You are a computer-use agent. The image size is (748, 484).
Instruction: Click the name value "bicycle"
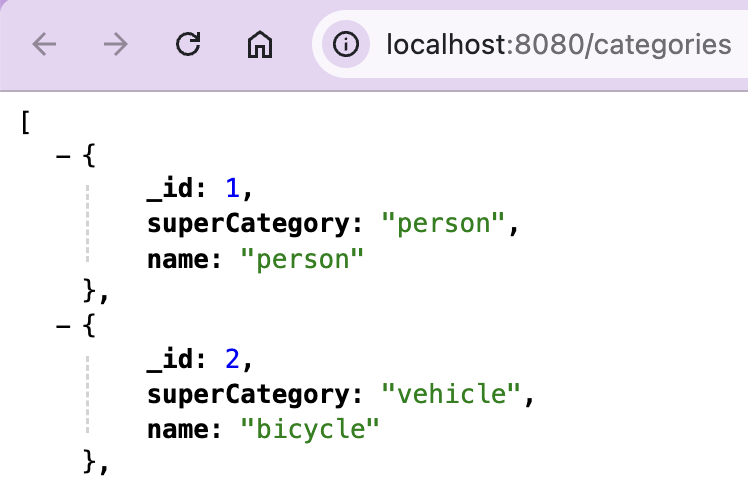coord(310,429)
